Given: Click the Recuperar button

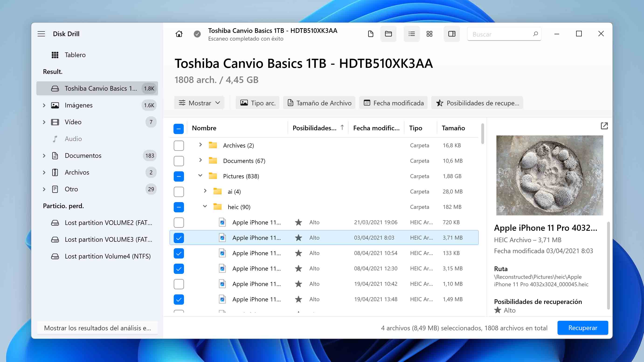Looking at the screenshot, I should (x=583, y=328).
